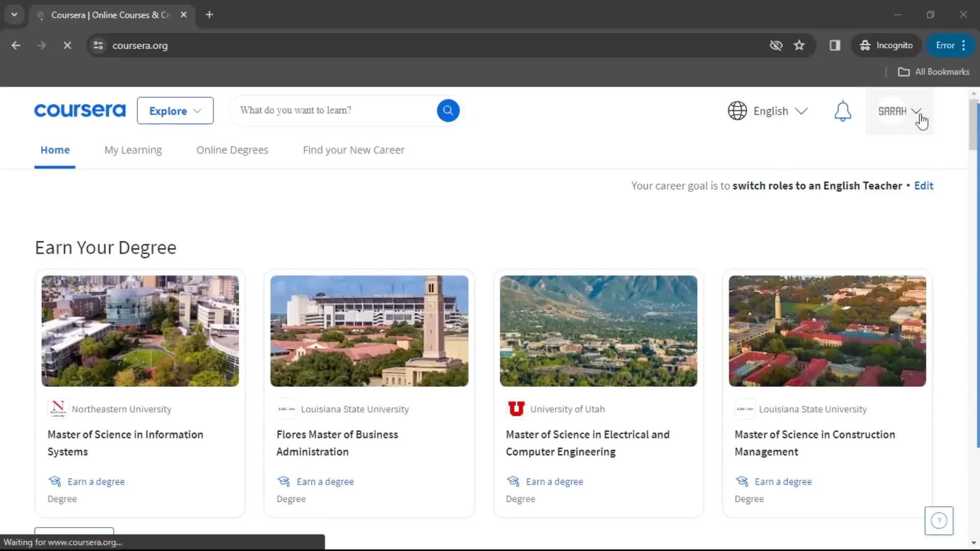Switch to the Online Degrees tab
Viewport: 980px width, 551px height.
point(232,150)
